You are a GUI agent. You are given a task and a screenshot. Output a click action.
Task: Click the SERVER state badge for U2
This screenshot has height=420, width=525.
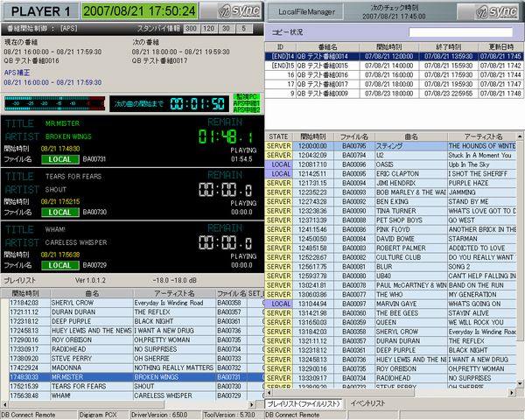279,155
